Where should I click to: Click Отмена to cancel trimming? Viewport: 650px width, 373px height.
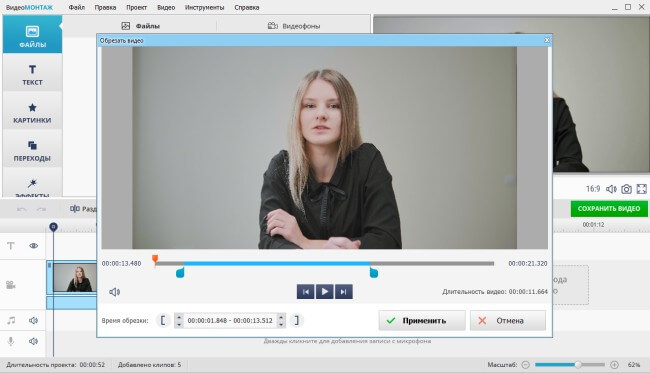pos(508,320)
